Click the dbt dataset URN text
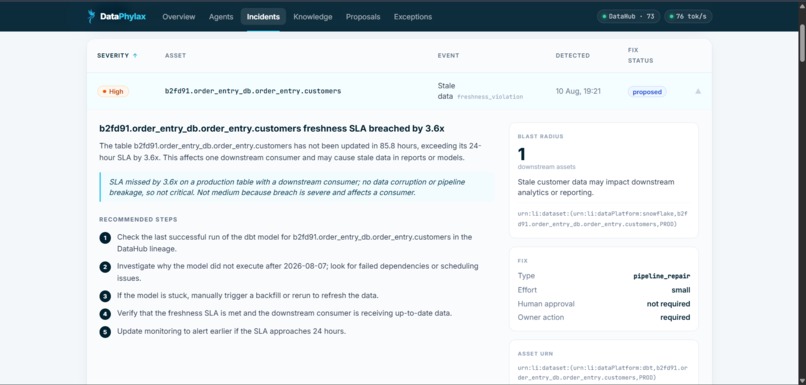This screenshot has width=806, height=385. click(603, 373)
